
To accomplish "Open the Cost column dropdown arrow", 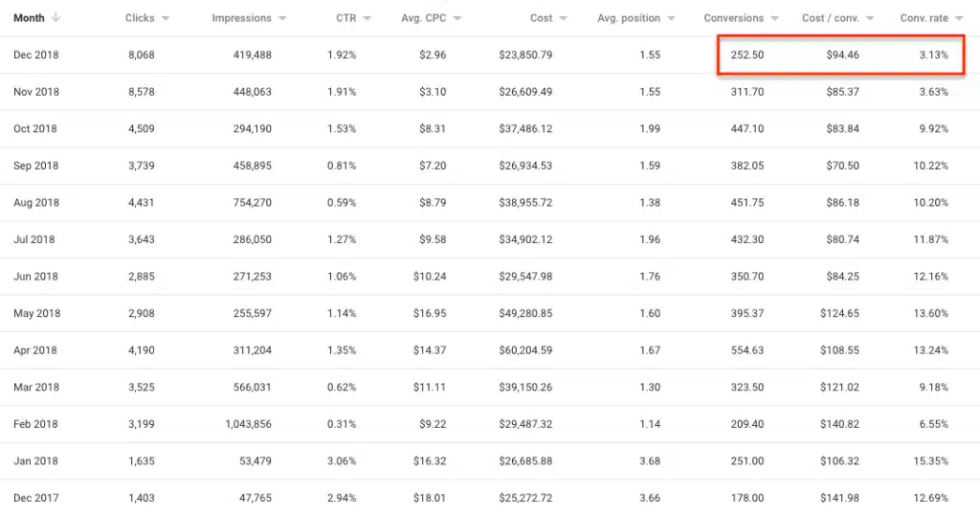I will tap(563, 18).
